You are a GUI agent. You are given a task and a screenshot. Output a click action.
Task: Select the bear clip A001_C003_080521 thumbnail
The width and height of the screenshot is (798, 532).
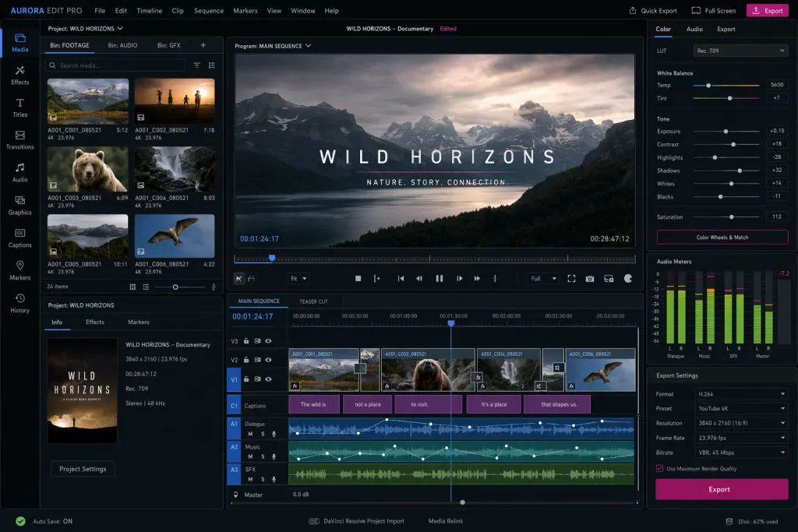[87, 169]
